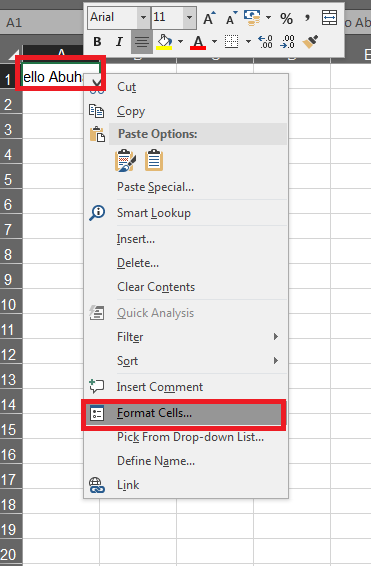
Task: Apply yellow fill color to cell
Action: pos(165,42)
